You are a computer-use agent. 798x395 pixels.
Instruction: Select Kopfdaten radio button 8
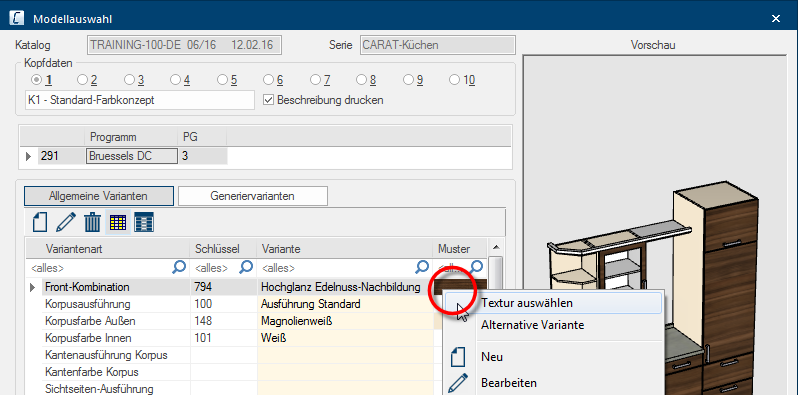click(361, 80)
